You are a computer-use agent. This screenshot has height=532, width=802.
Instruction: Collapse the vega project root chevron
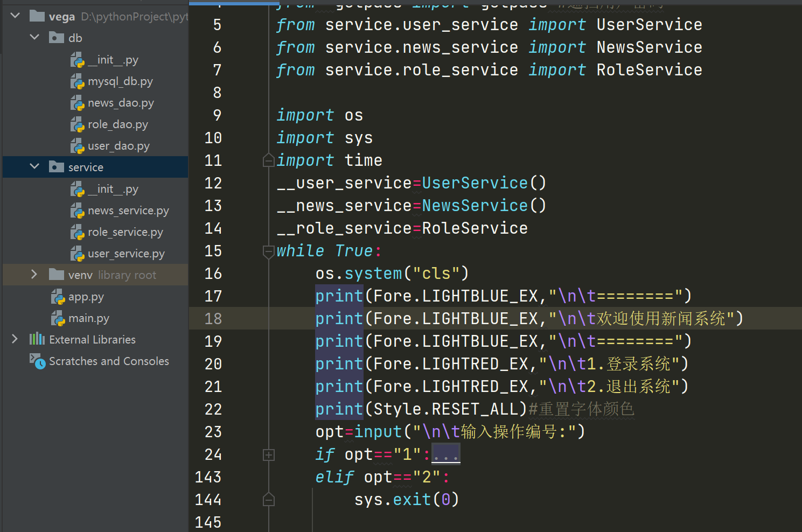tap(15, 16)
